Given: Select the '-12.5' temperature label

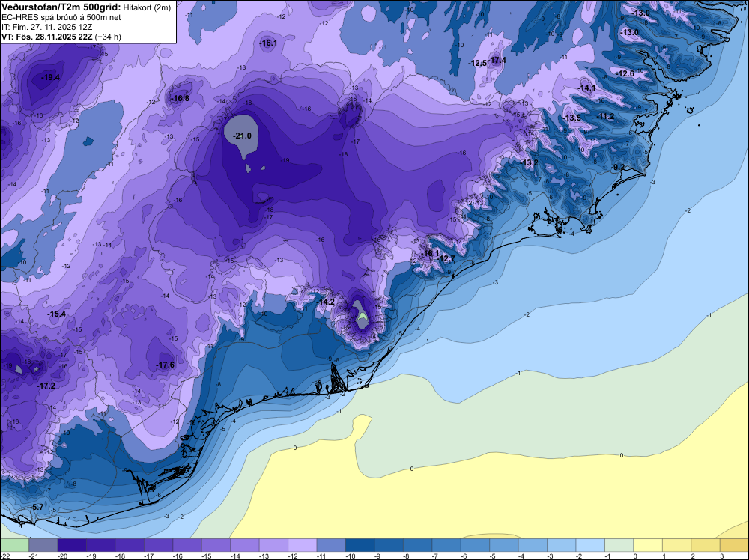Looking at the screenshot, I should click(478, 63).
